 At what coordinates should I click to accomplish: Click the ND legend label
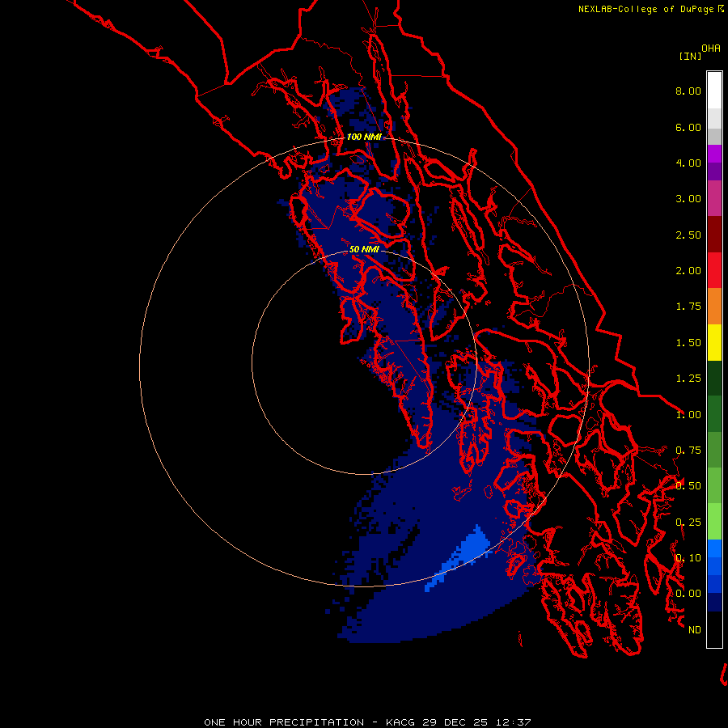pos(695,630)
